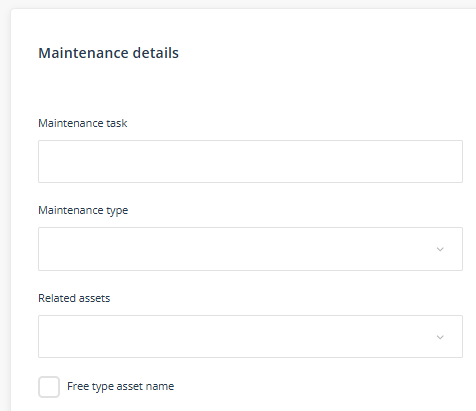Open the Maintenance type dropdown
The width and height of the screenshot is (476, 411).
[250, 249]
